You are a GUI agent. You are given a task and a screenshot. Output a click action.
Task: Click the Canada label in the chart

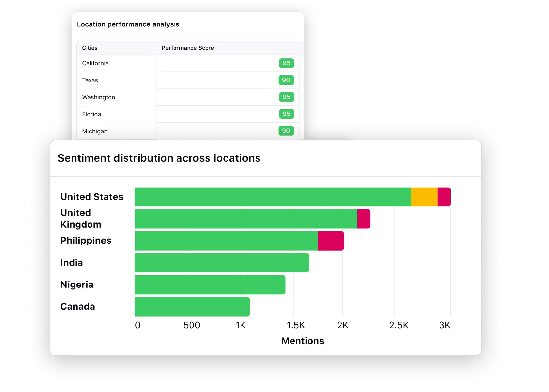(77, 306)
